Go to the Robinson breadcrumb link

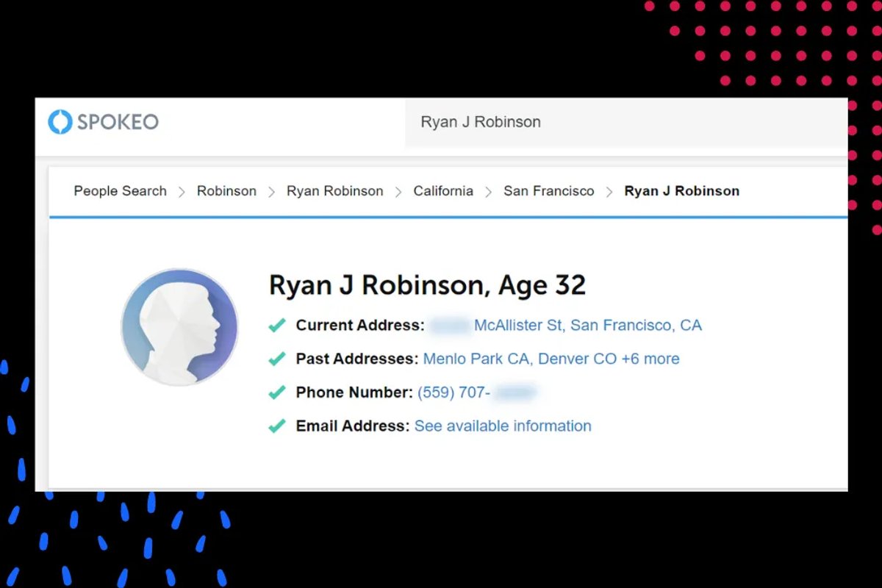(226, 191)
